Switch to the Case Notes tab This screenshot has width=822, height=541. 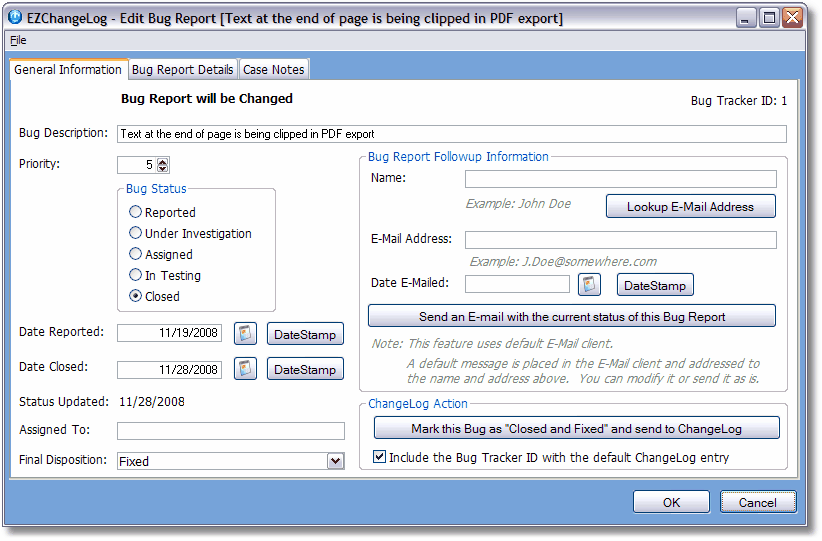point(274,69)
